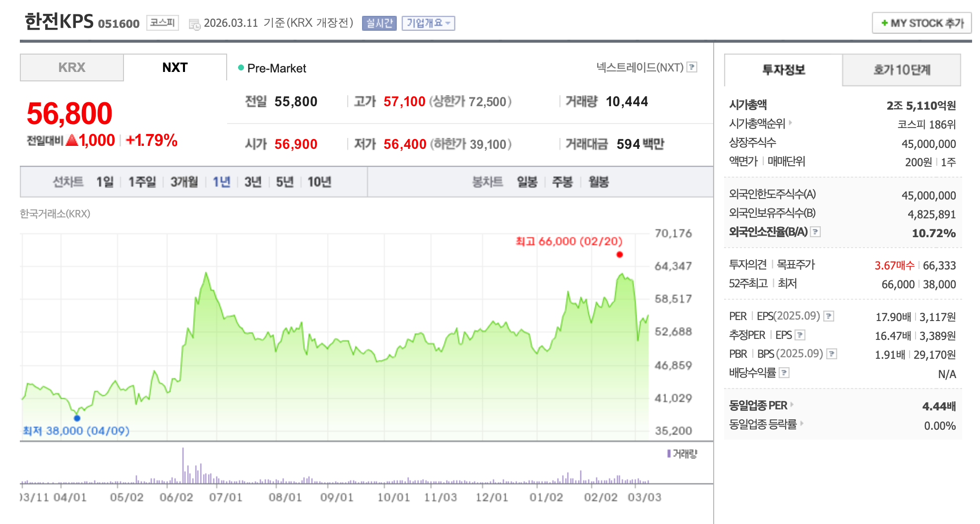Select the 3개월 line chart period
This screenshot has width=980, height=524.
point(184,182)
